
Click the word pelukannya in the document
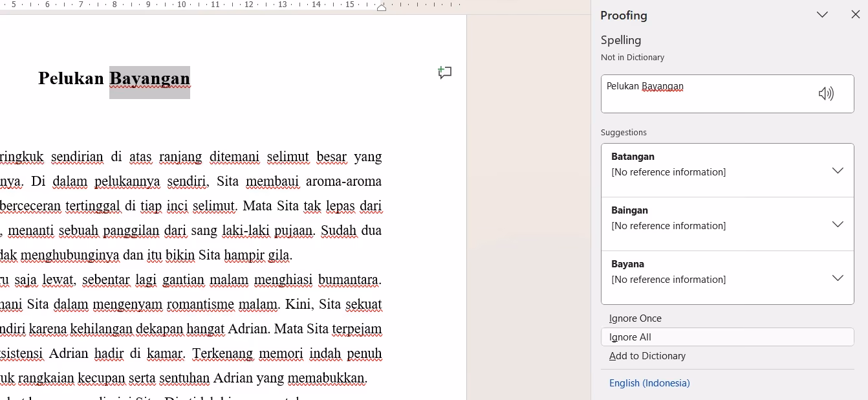[x=127, y=181]
